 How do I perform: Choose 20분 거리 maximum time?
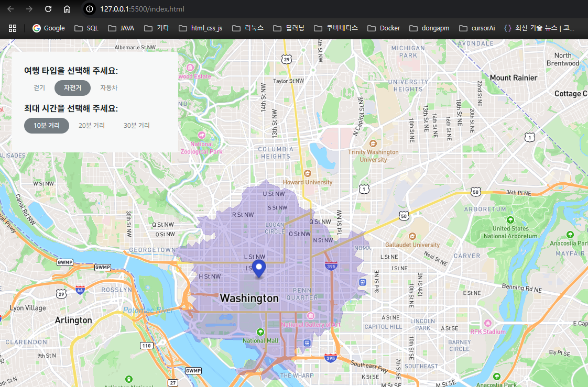click(x=92, y=126)
